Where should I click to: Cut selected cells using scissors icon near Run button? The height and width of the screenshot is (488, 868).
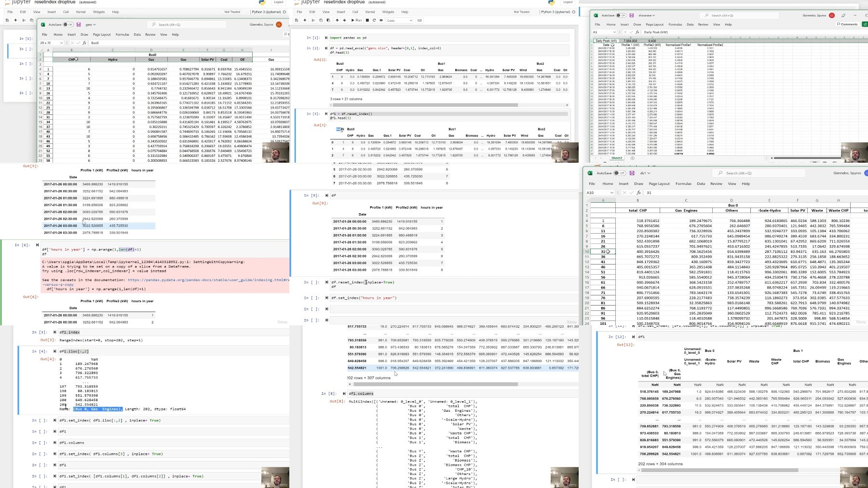pos(313,20)
